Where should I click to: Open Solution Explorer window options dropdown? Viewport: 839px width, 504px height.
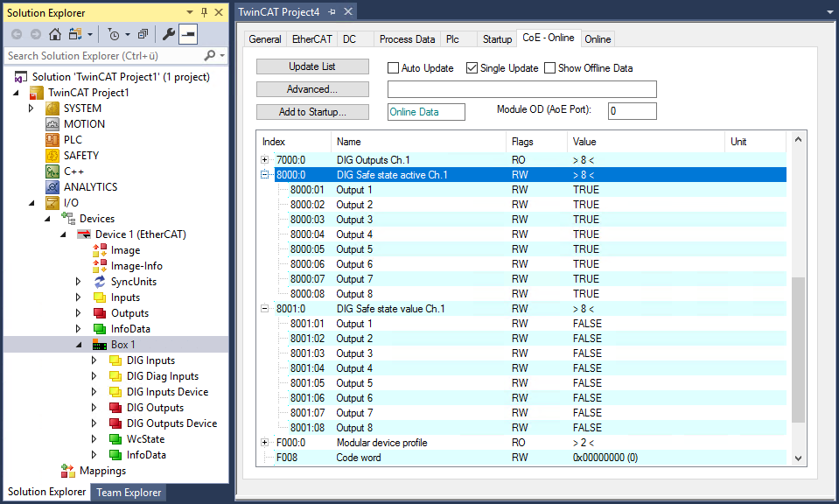point(190,12)
